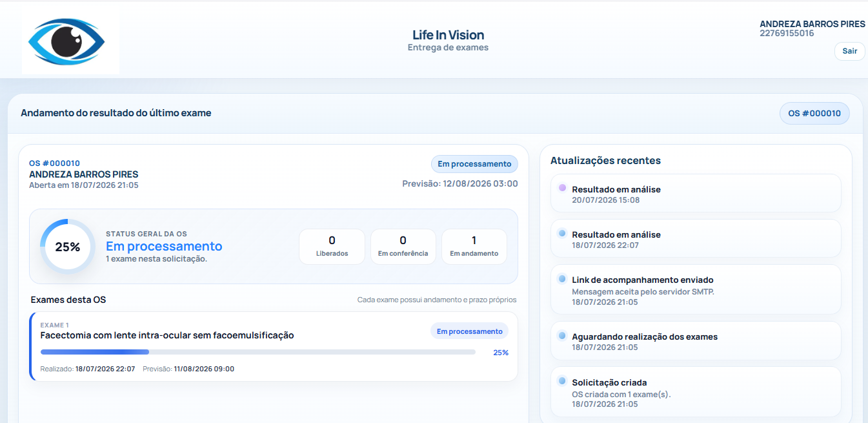
Task: Click the Exames desta OS heading
Action: [68, 300]
